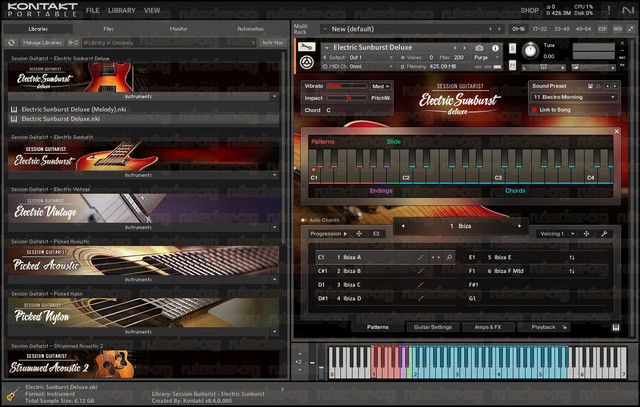The width and height of the screenshot is (640, 407).
Task: Toggle the A-Z sort button
Action: (73, 42)
